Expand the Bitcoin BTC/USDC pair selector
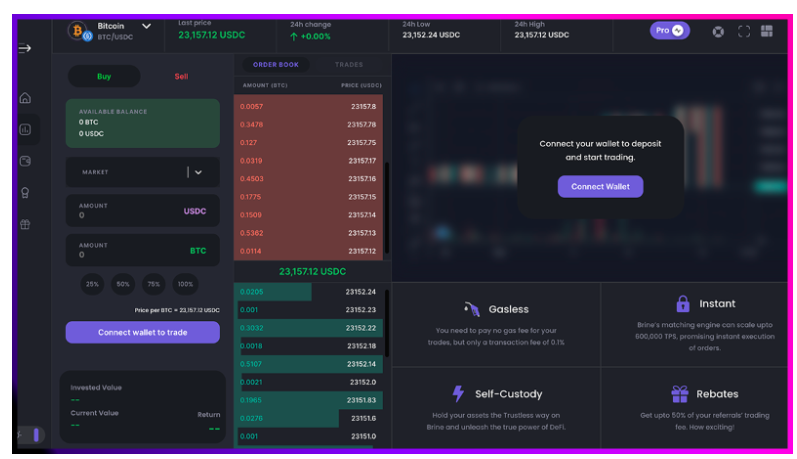797x459 pixels. pyautogui.click(x=146, y=26)
